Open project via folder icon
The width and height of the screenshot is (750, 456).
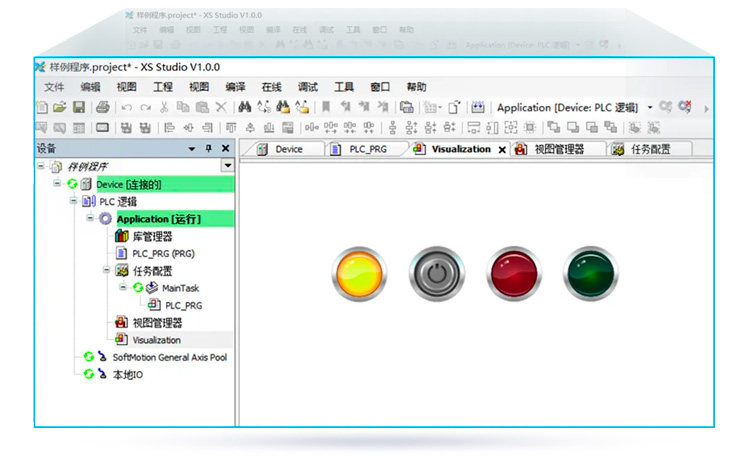pos(60,107)
